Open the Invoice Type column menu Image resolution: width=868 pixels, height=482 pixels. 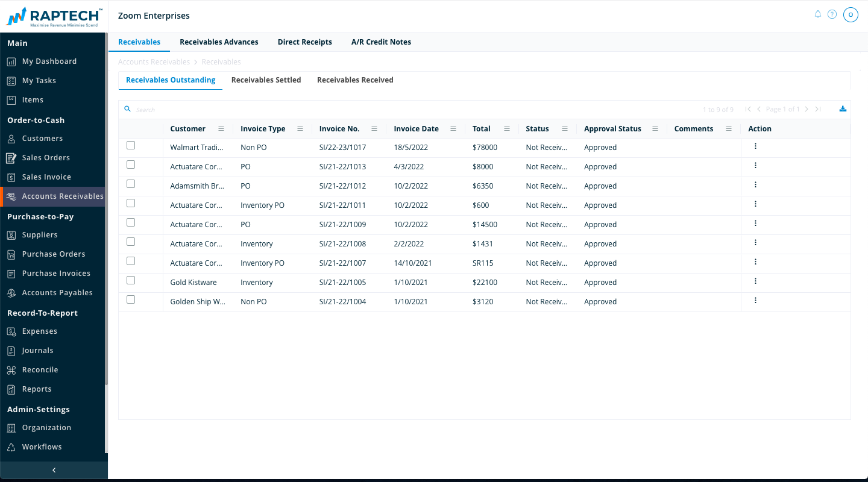tap(300, 129)
